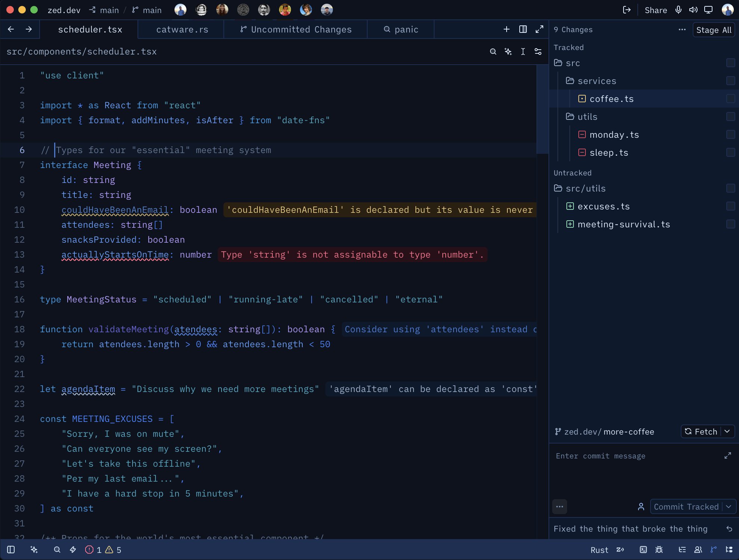Viewport: 739px width, 560px height.
Task: Share screen via monitor icon
Action: 708,10
